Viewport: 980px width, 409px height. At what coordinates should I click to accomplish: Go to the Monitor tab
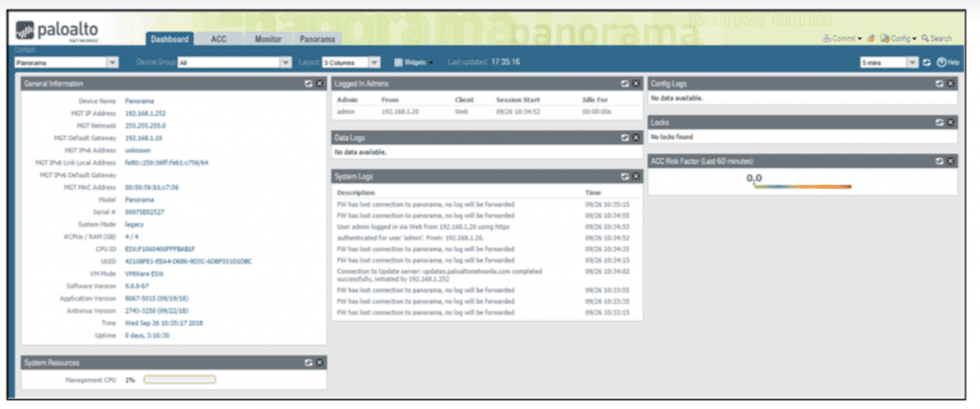(267, 39)
